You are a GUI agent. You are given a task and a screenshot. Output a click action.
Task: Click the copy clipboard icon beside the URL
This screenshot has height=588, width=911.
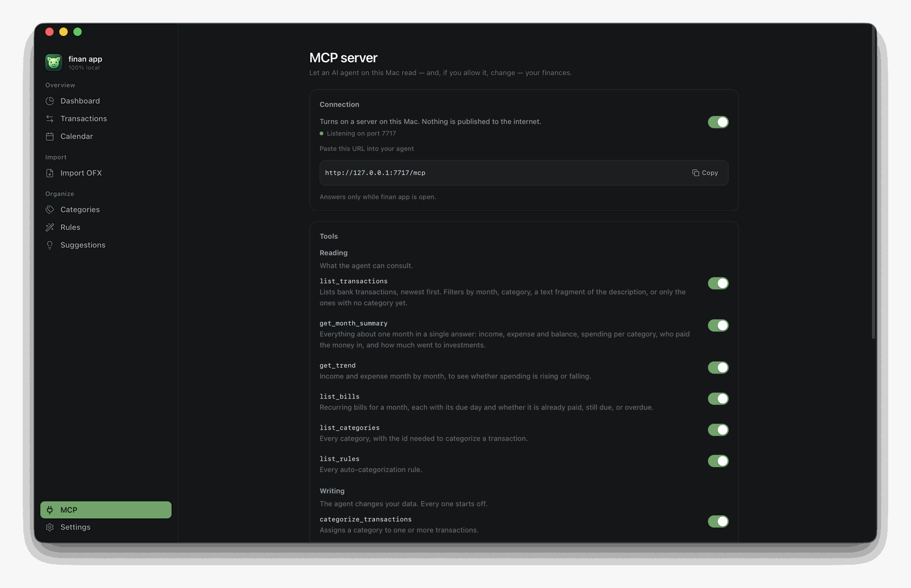pos(695,173)
